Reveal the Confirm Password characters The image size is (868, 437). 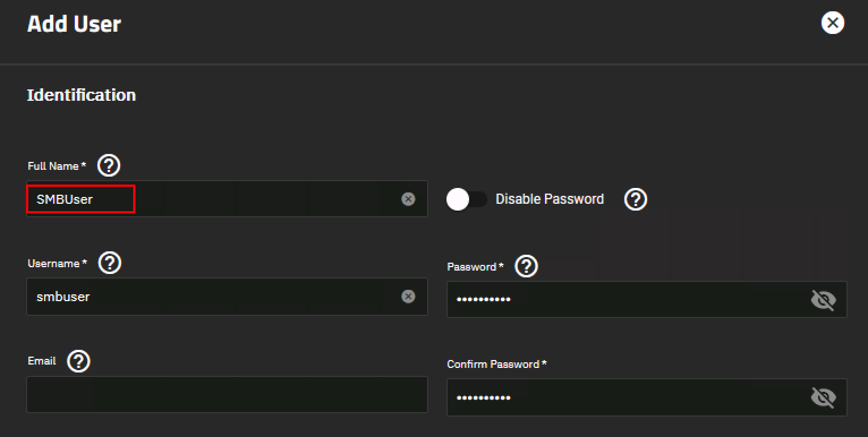(823, 397)
